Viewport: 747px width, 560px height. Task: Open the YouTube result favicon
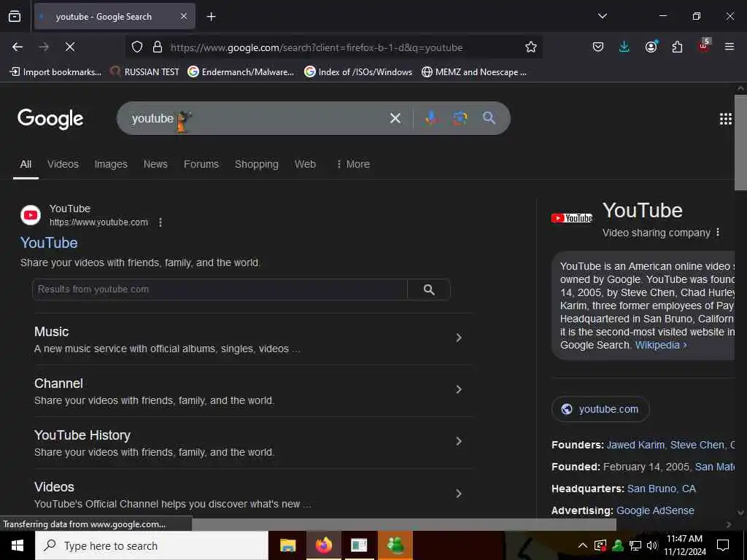pos(31,215)
